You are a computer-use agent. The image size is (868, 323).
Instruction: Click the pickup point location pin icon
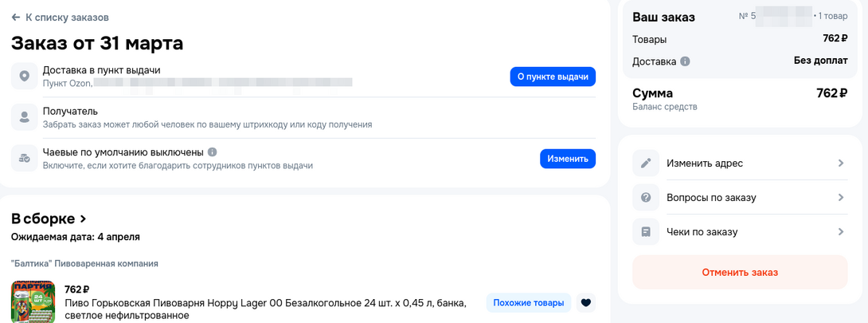coord(25,76)
